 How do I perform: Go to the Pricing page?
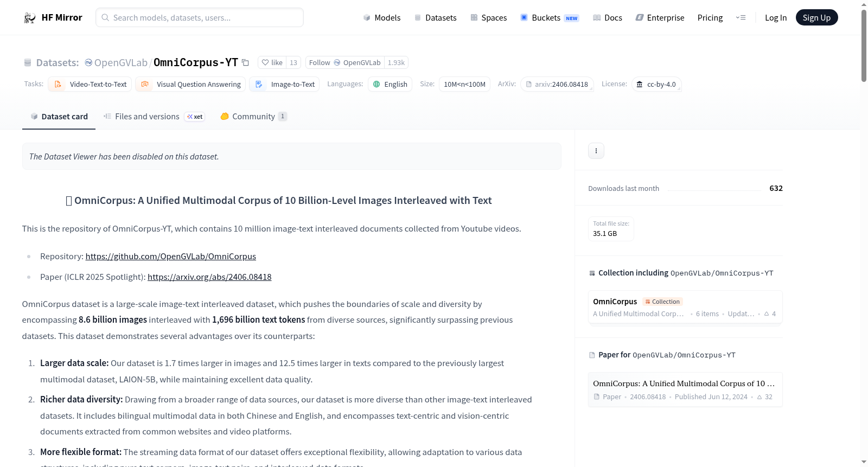point(710,17)
